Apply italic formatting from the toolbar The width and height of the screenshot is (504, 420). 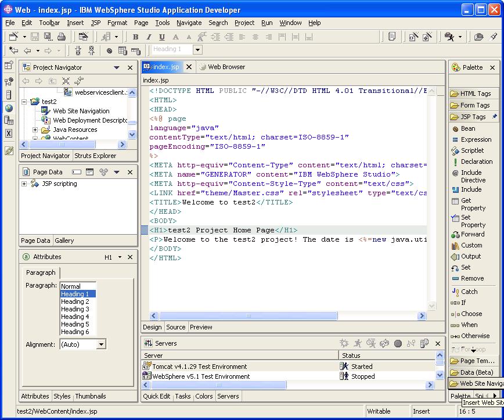point(148,37)
